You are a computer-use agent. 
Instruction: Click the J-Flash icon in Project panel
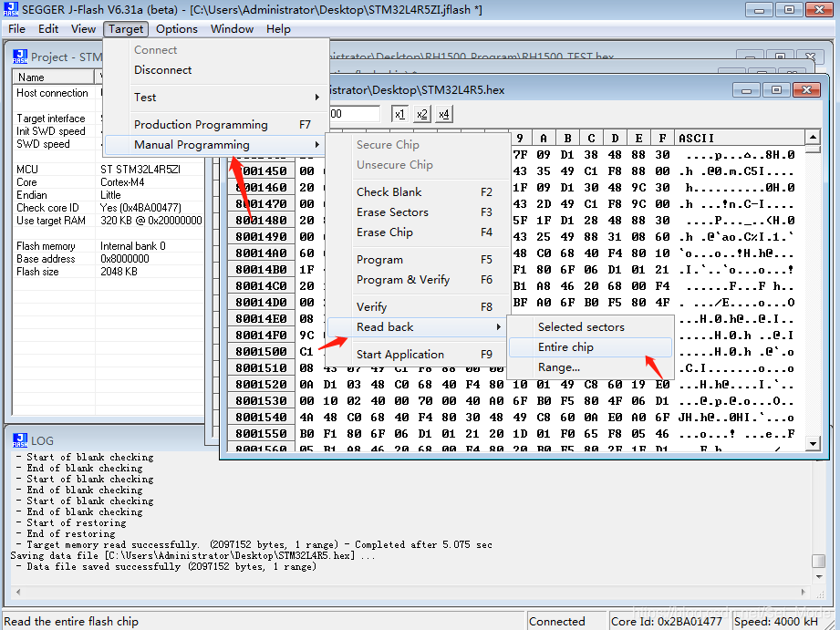pyautogui.click(x=20, y=57)
